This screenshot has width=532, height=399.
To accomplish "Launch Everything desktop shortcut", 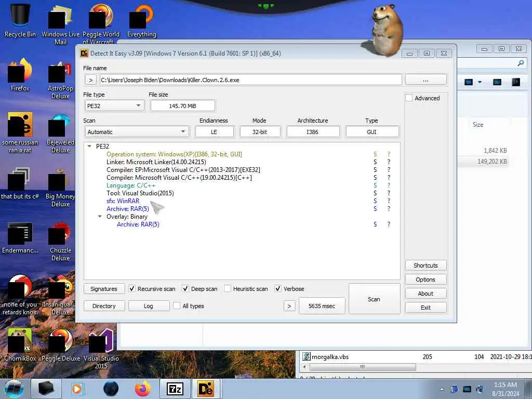I will pos(141,20).
